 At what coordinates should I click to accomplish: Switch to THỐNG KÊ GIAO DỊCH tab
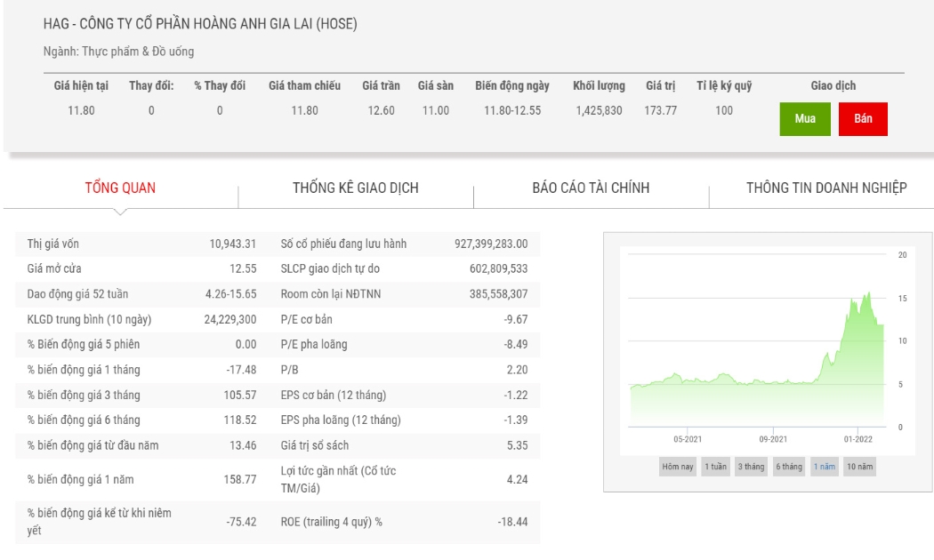pos(356,188)
